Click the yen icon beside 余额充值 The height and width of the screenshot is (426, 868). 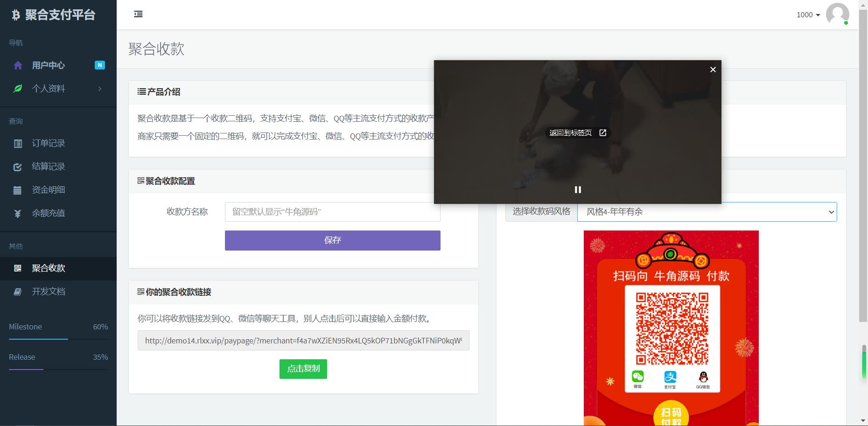18,214
